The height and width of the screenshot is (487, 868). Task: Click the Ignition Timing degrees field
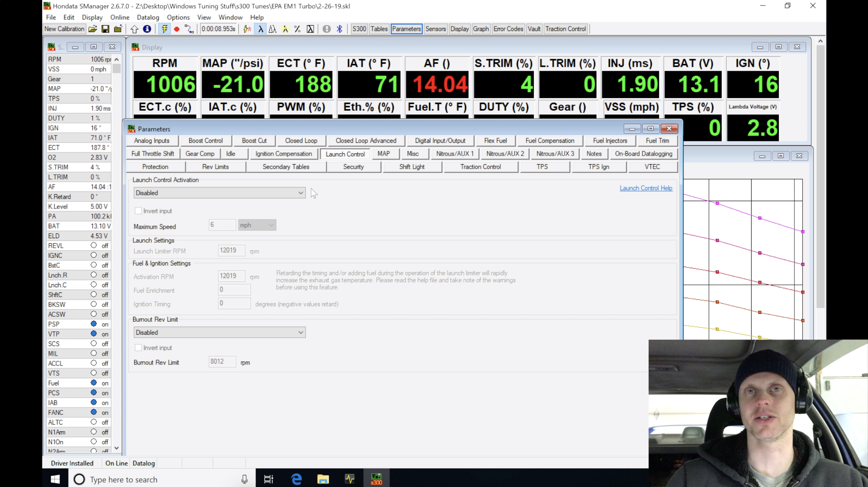point(234,304)
